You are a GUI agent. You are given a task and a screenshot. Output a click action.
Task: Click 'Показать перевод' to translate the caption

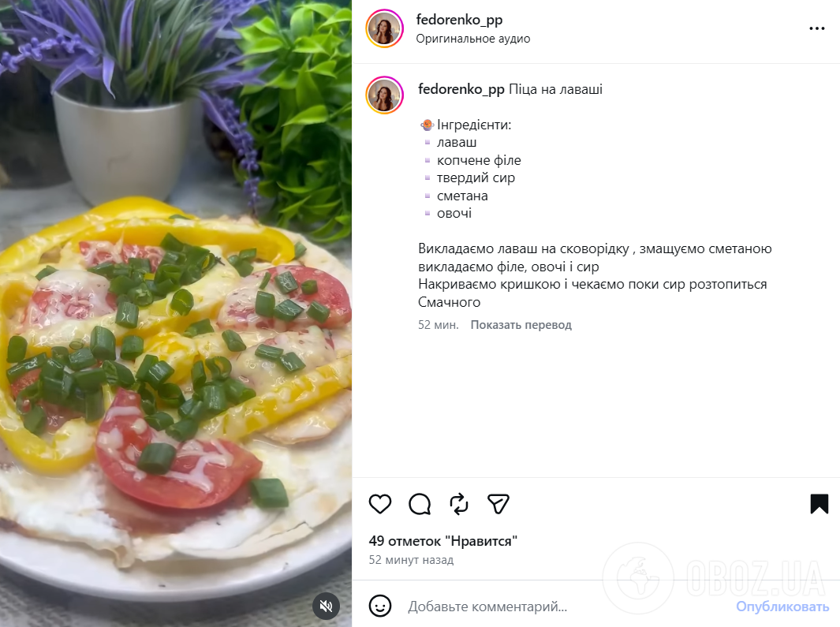[x=521, y=325]
